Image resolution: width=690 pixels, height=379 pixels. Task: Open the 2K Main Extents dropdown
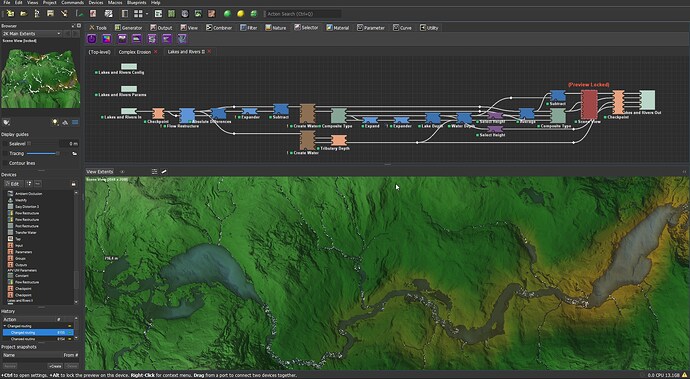tap(32, 33)
